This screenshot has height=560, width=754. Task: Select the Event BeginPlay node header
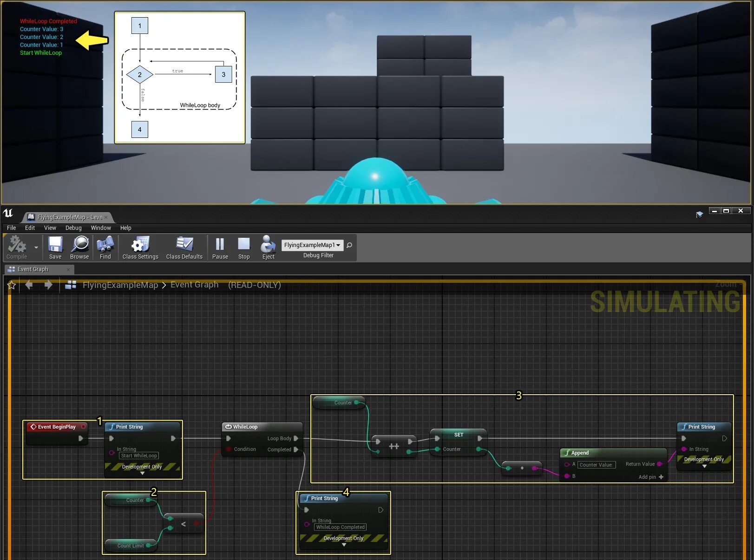tap(57, 427)
